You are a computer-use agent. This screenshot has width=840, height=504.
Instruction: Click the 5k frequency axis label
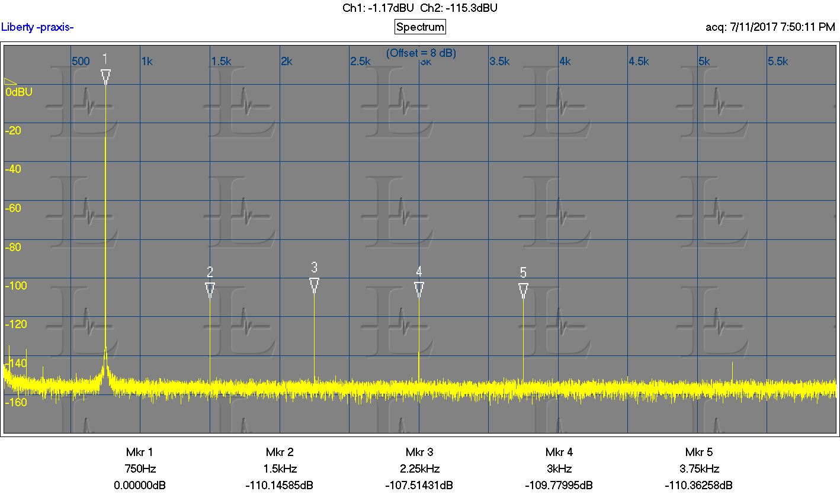(704, 61)
